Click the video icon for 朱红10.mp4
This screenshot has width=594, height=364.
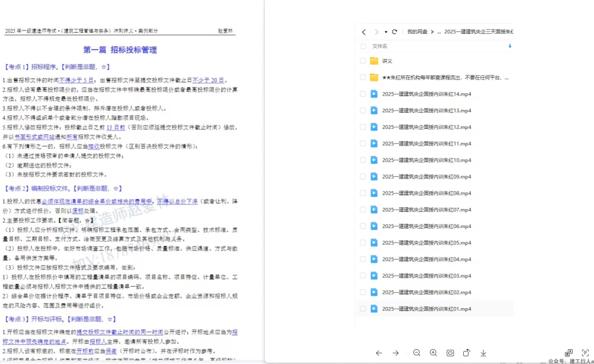coord(374,160)
